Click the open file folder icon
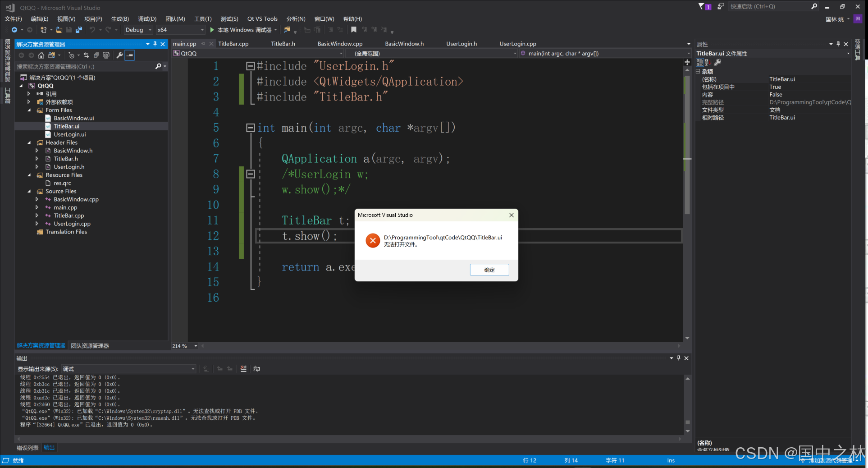The width and height of the screenshot is (868, 468). 59,30
